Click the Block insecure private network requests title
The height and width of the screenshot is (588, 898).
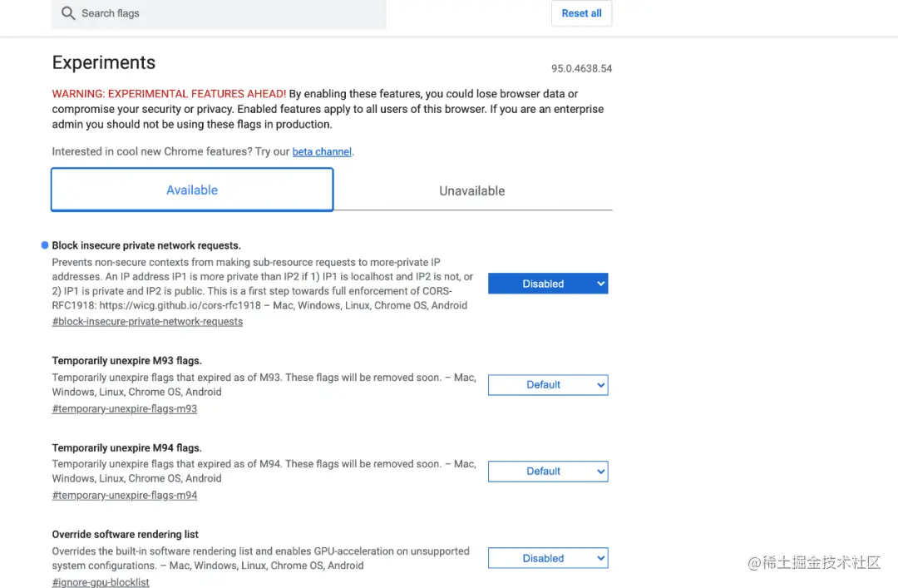[x=146, y=245]
